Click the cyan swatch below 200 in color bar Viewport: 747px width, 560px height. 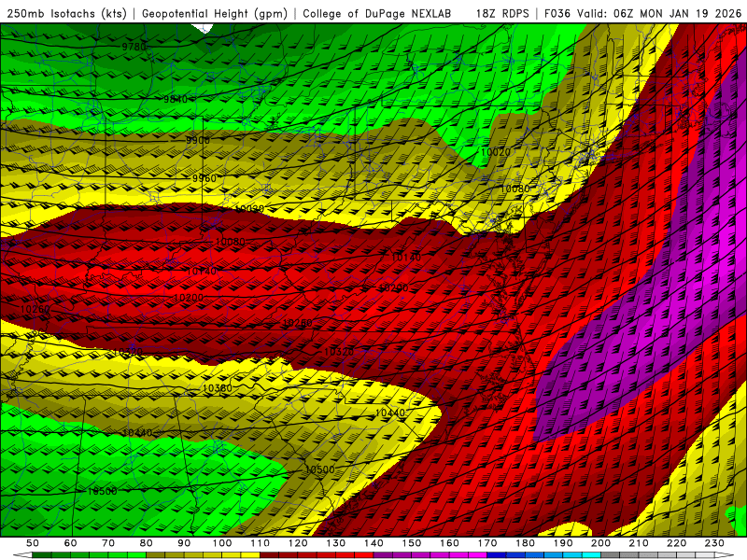(591, 555)
